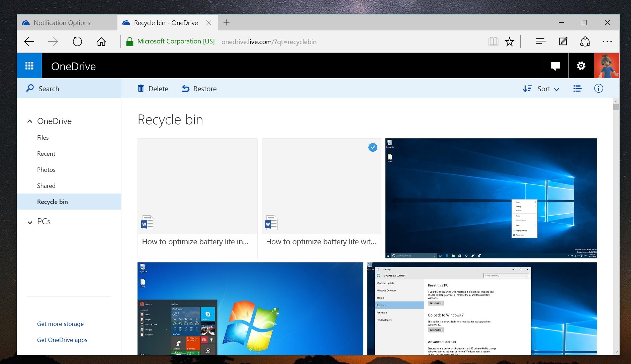Click the vertical scrollbar thumb
This screenshot has height=364, width=631.
click(x=616, y=107)
